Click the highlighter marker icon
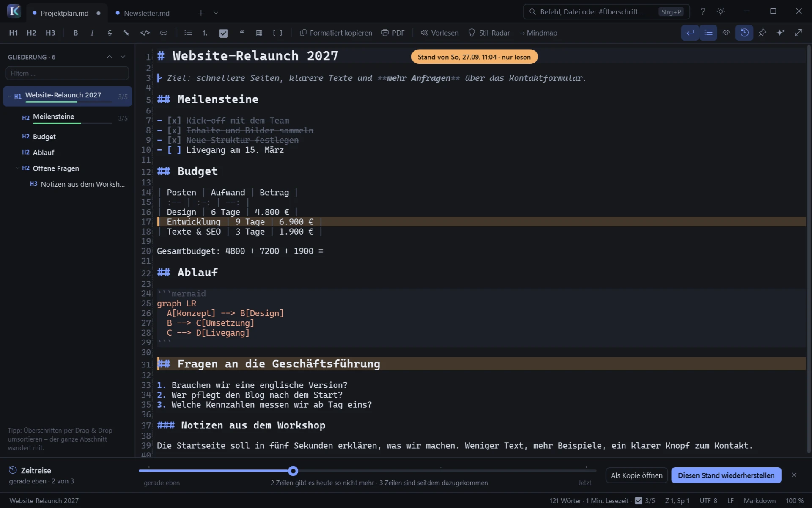Screen dimensions: 812x508 (x=126, y=33)
